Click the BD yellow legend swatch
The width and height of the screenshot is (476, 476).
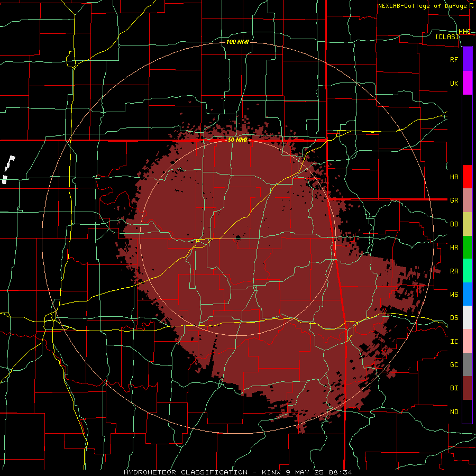[467, 224]
